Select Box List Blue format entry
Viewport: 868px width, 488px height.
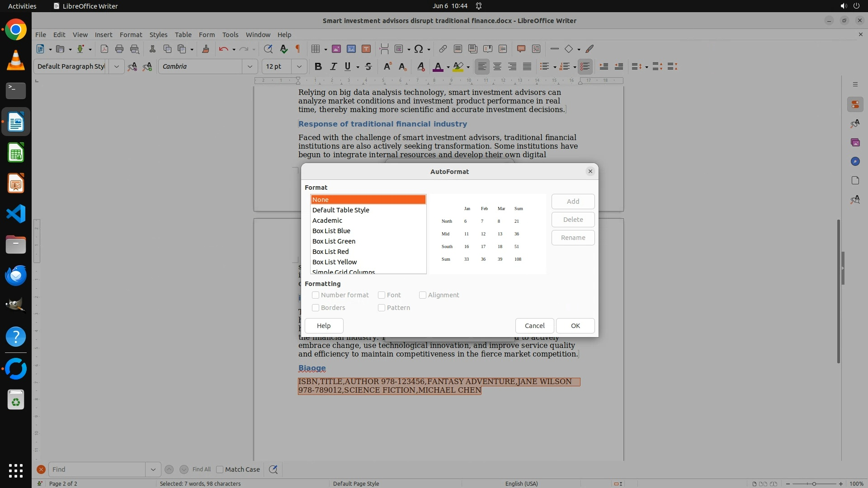[x=331, y=231]
